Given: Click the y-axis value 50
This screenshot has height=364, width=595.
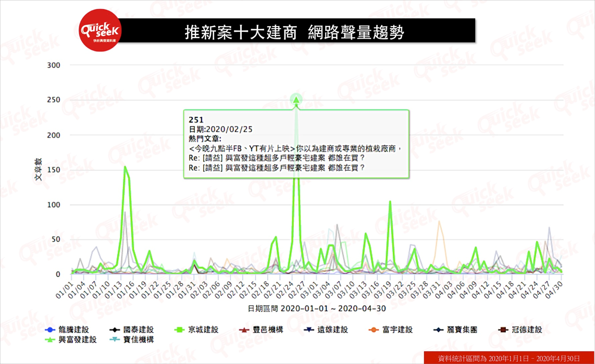Looking at the screenshot, I should point(55,239).
